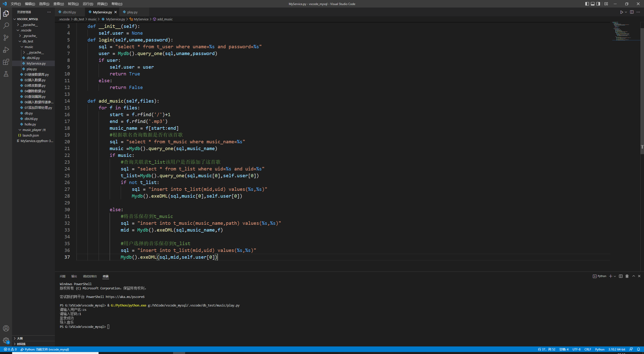Open the 文件(F) menu
Image resolution: width=644 pixels, height=354 pixels.
coord(16,4)
